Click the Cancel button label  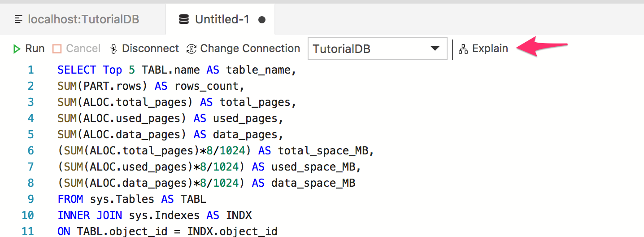(83, 48)
